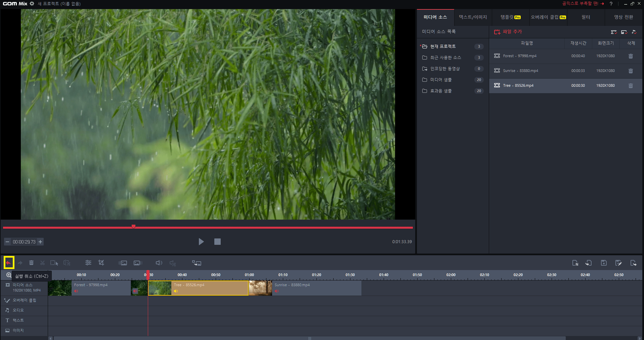This screenshot has width=644, height=340.
Task: Click the audio note filter icon
Action: (634, 32)
